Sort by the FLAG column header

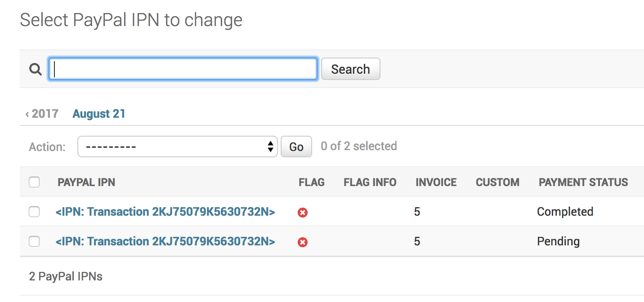[x=312, y=182]
